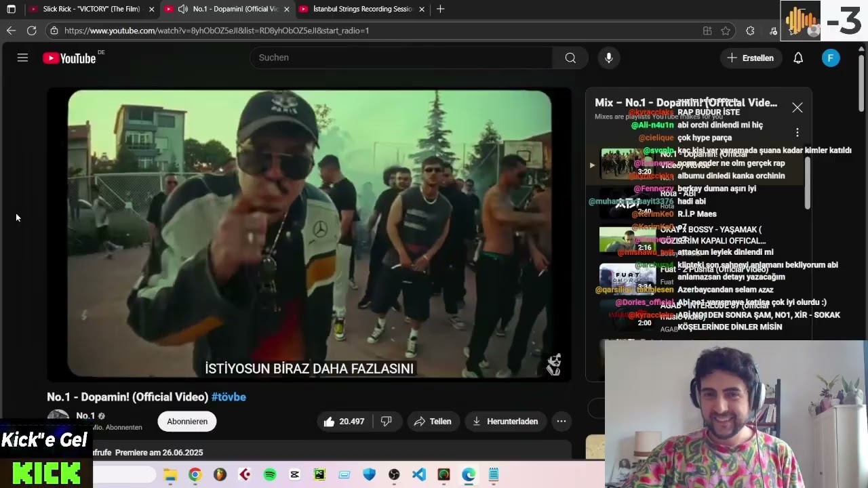Switch to the No.1 Dopamin! browser tab

(227, 9)
